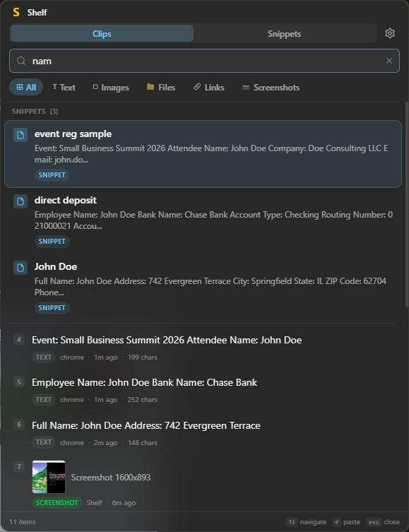Click TEXT badge on 199 chars clip
The image size is (409, 532).
coord(44,357)
